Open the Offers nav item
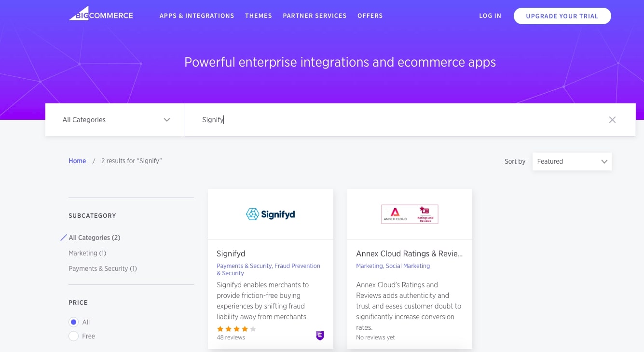This screenshot has width=644, height=352. 370,16
